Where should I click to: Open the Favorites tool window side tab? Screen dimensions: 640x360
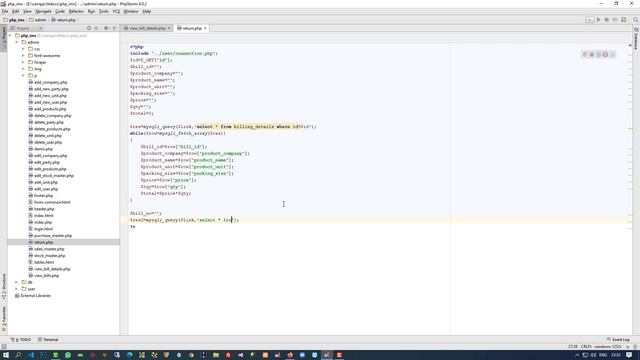[x=4, y=318]
